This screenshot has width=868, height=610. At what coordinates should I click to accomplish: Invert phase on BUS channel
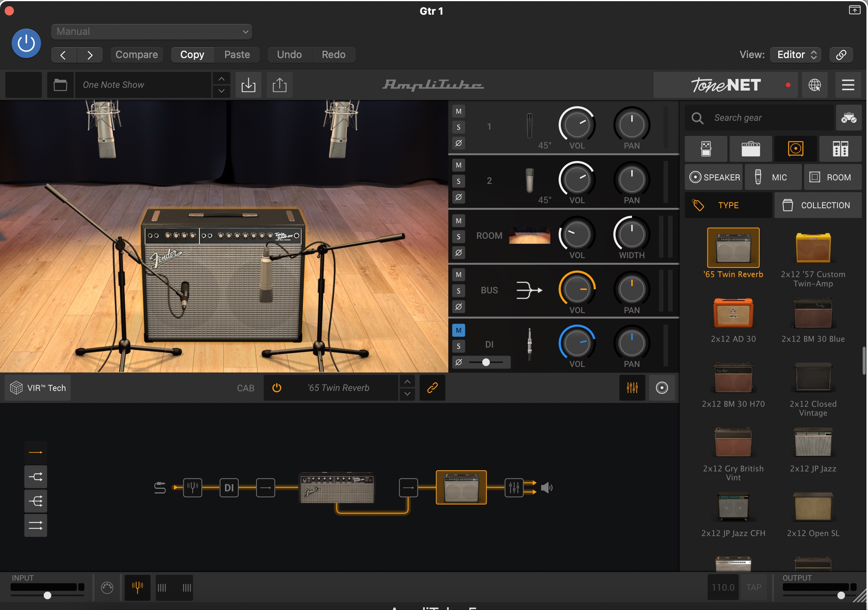pos(459,307)
